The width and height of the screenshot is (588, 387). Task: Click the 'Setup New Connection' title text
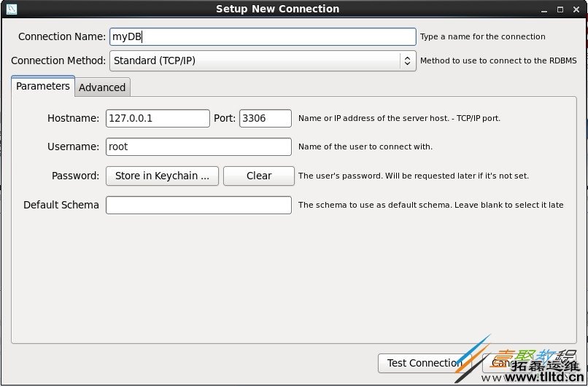pos(277,9)
